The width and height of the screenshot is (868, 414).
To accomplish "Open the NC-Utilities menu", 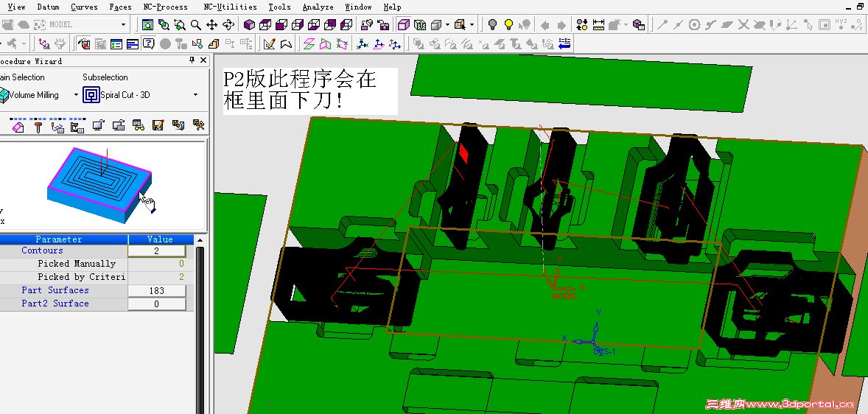I will (x=231, y=7).
